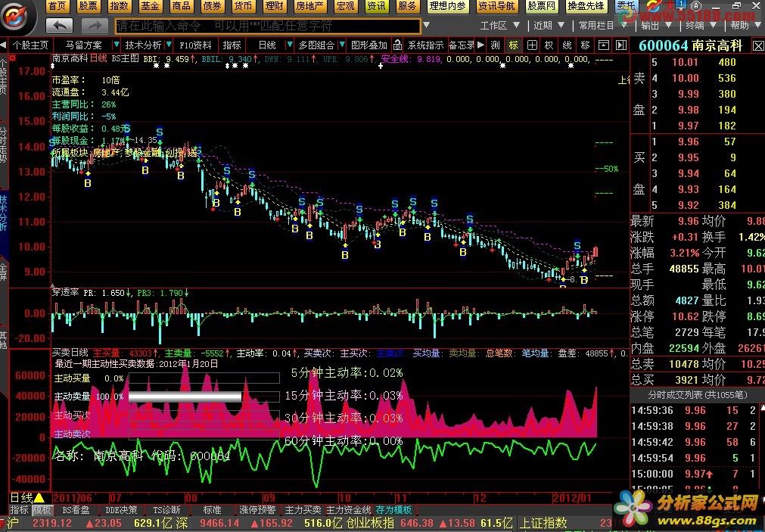Open the F10资料 tab
The height and width of the screenshot is (532, 765).
[x=195, y=45]
